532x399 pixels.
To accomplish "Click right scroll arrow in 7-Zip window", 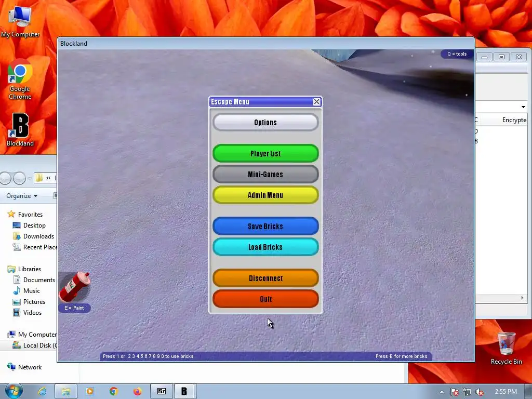I will point(522,298).
